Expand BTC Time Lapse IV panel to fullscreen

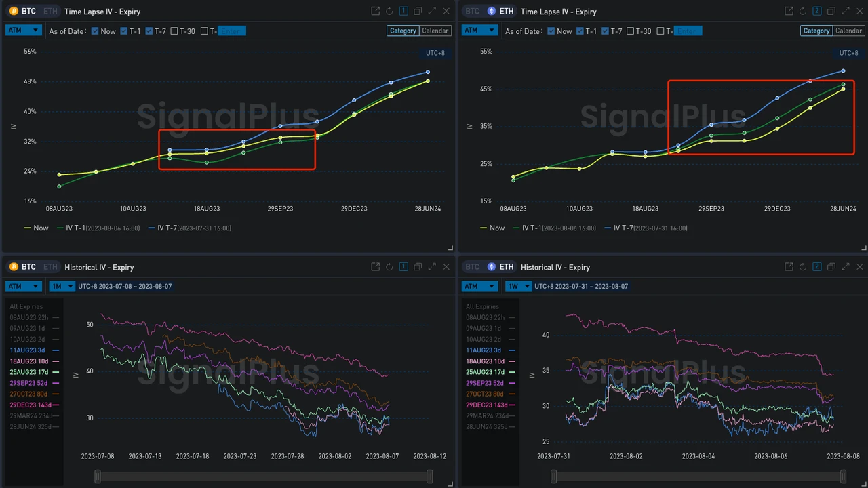point(432,12)
